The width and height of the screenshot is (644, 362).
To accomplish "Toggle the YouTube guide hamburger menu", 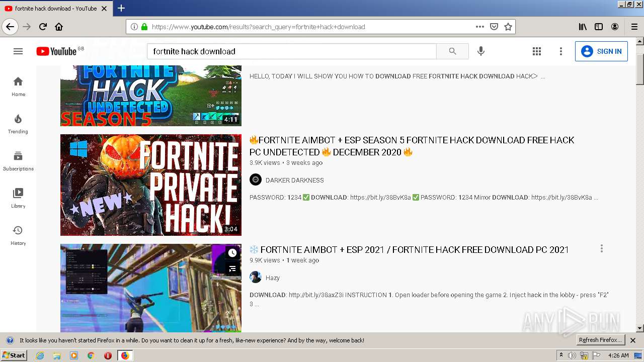I will (x=18, y=51).
